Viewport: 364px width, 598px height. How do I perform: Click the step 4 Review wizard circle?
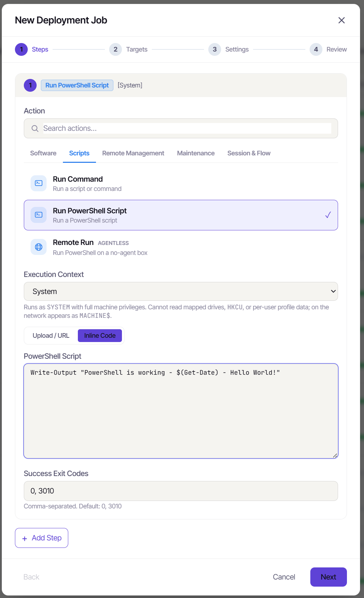tap(316, 49)
